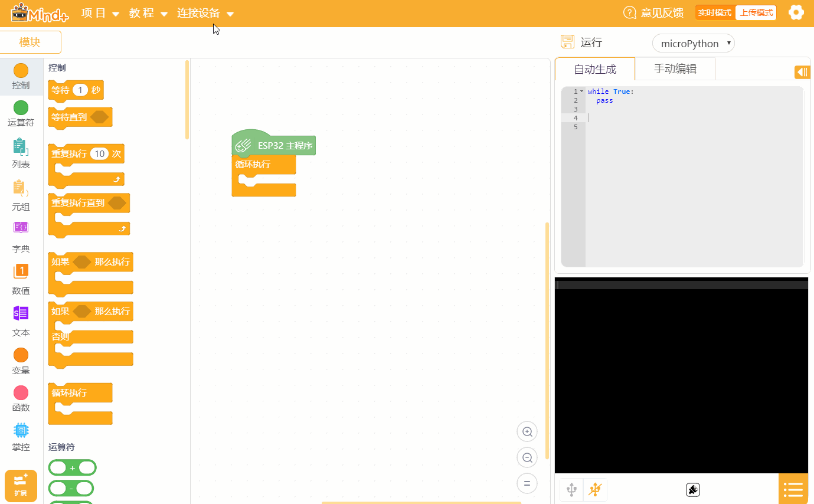Open the 字典 (Dictionary) block category
Image resolution: width=814 pixels, height=504 pixels.
tap(21, 238)
